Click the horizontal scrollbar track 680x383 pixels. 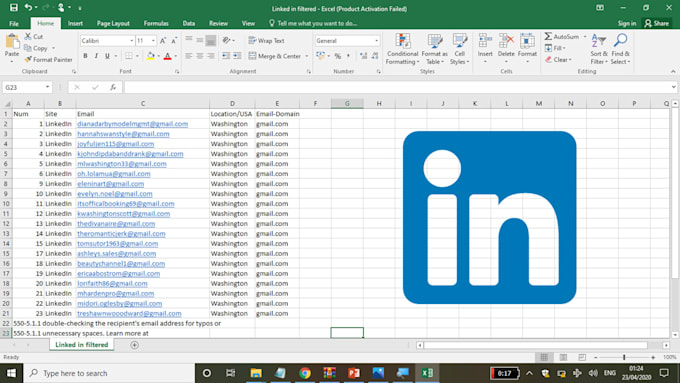click(x=535, y=345)
